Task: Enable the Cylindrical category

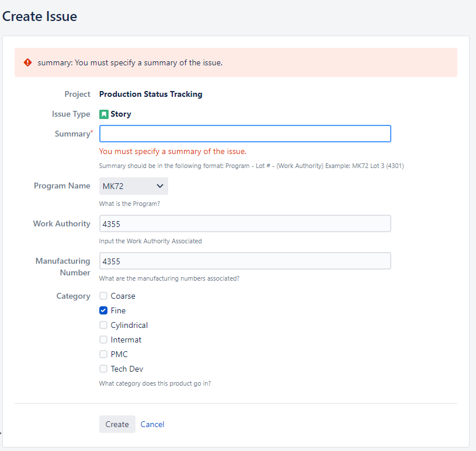Action: click(x=103, y=325)
